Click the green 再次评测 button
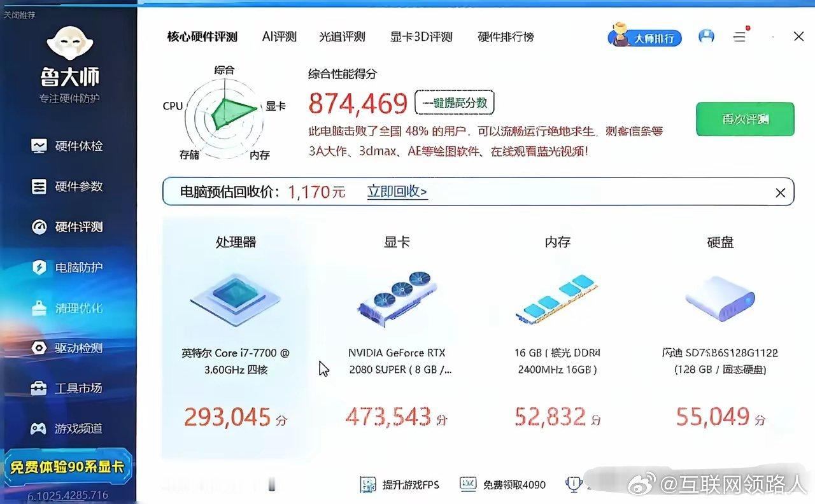Image resolution: width=815 pixels, height=504 pixels. pyautogui.click(x=745, y=119)
